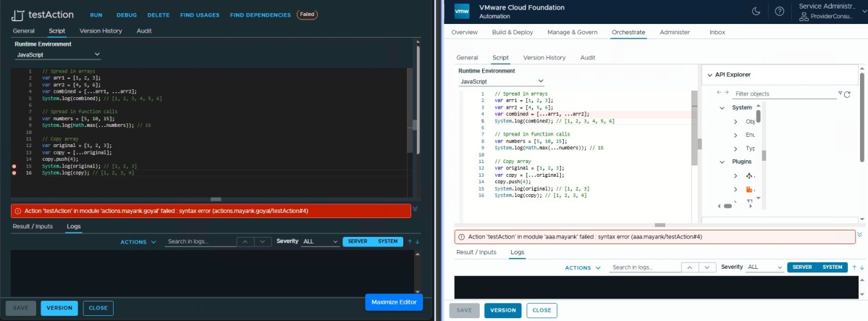Click the down-arrow log order icon in the light window
This screenshot has width=868, height=321.
[861, 267]
